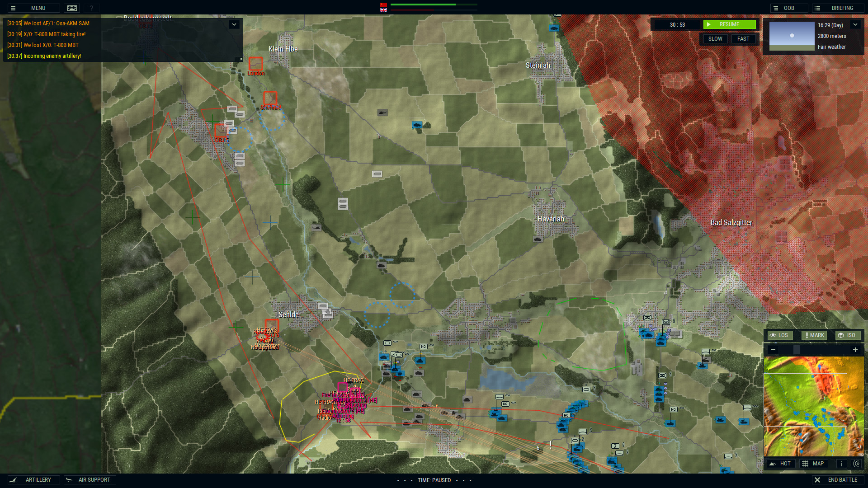This screenshot has height=488, width=868.
Task: Click the sky weather thumbnail
Action: 792,36
